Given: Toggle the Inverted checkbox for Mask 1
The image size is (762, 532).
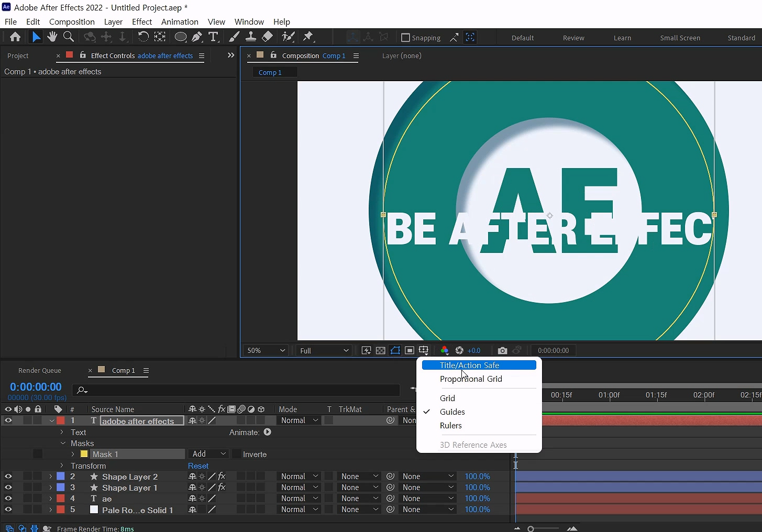Looking at the screenshot, I should click(x=237, y=454).
